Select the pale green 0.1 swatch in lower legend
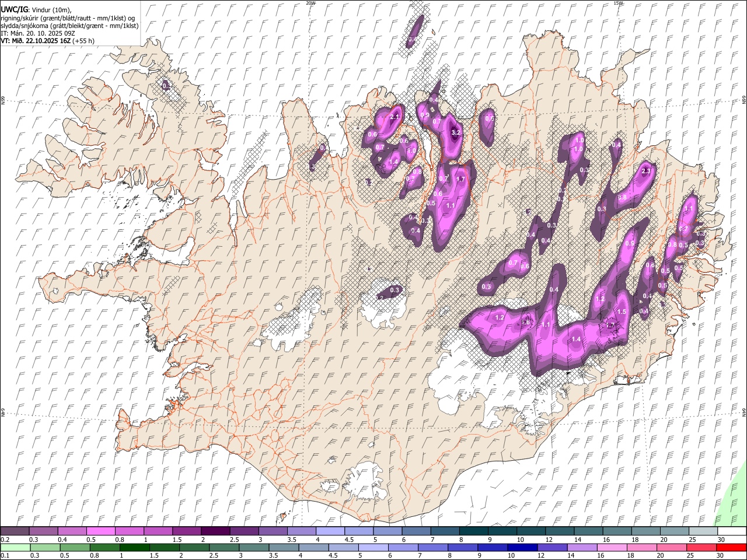The image size is (747, 560). pyautogui.click(x=15, y=547)
